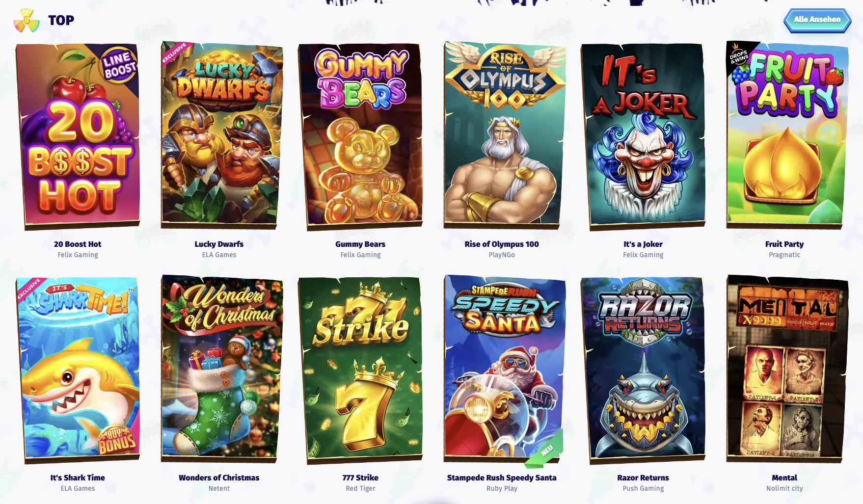
Task: Open the 777 Strike game cover
Action: pyautogui.click(x=360, y=370)
